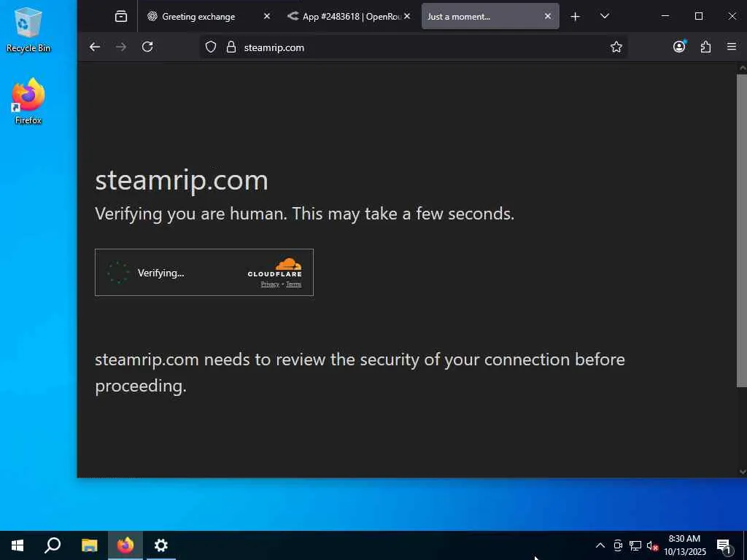747x560 pixels.
Task: Click Firefox taskbar icon
Action: 125,545
